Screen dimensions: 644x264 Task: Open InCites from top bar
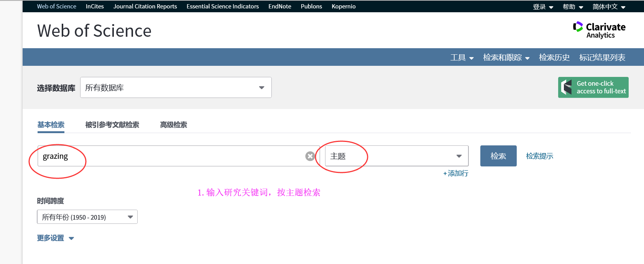pos(95,7)
